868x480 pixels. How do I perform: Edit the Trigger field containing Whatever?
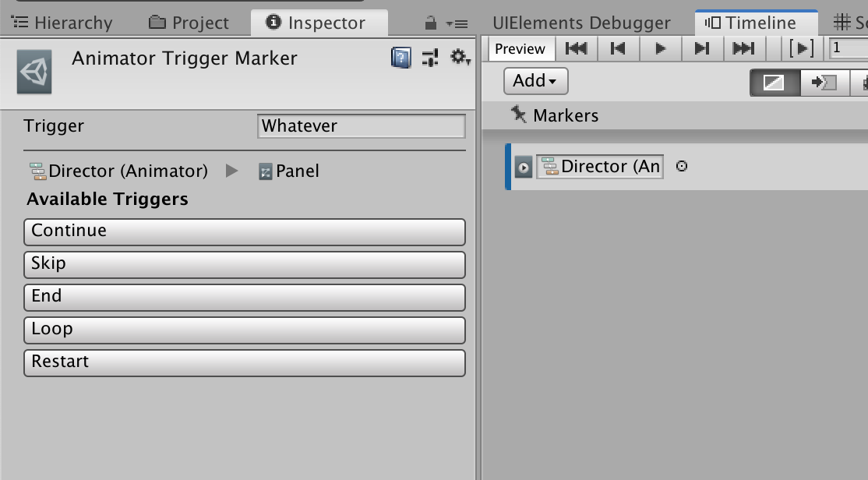(361, 125)
